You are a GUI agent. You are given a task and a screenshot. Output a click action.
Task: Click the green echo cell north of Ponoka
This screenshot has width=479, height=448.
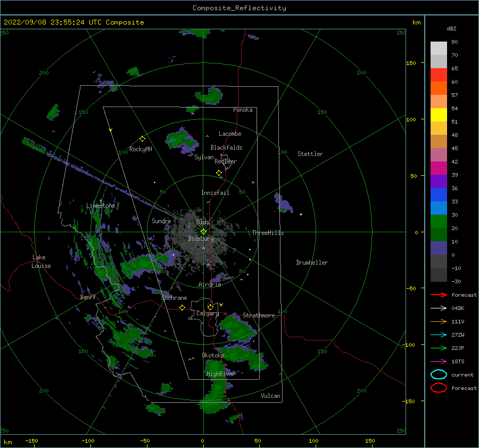210,96
